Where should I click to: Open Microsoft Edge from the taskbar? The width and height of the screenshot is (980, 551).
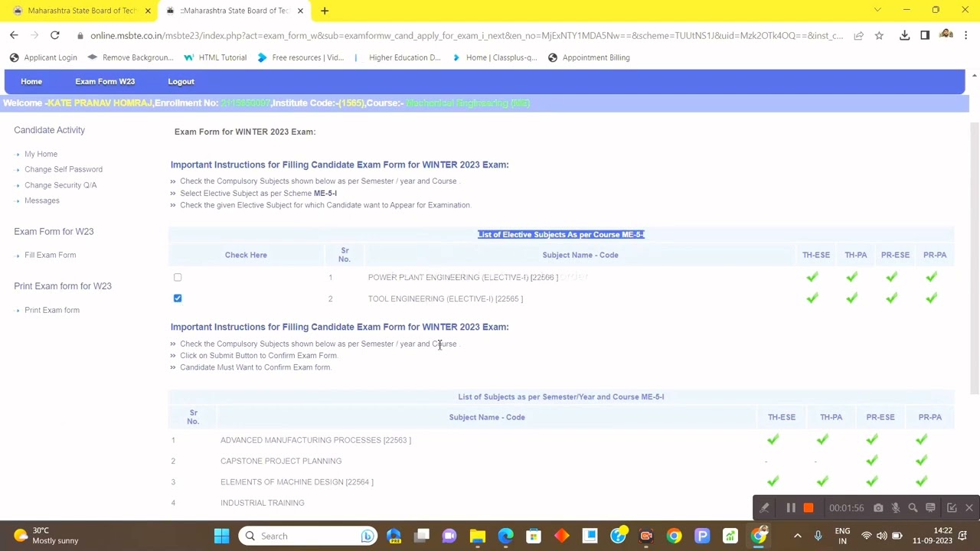[x=505, y=536]
